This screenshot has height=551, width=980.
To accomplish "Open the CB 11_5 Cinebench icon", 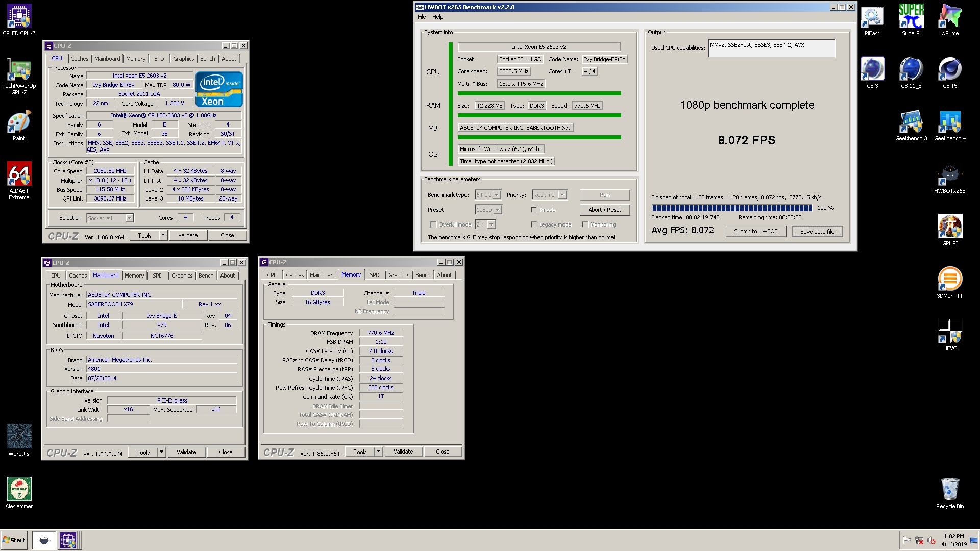I will tap(911, 73).
